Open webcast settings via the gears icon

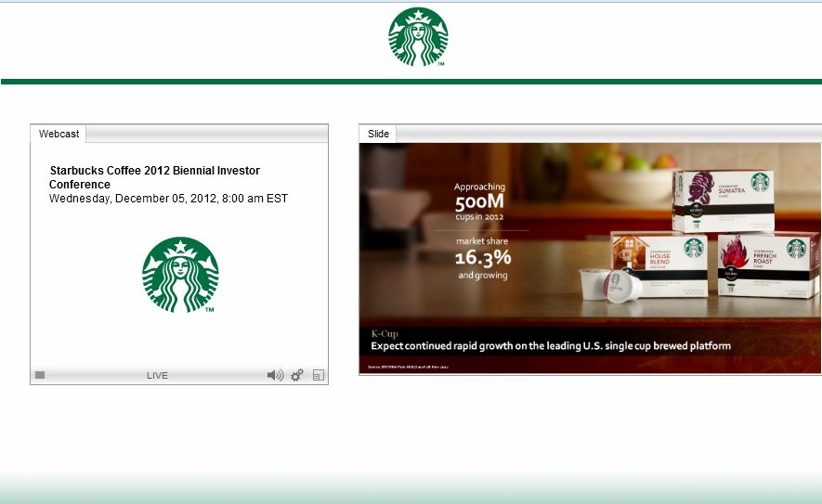click(297, 375)
